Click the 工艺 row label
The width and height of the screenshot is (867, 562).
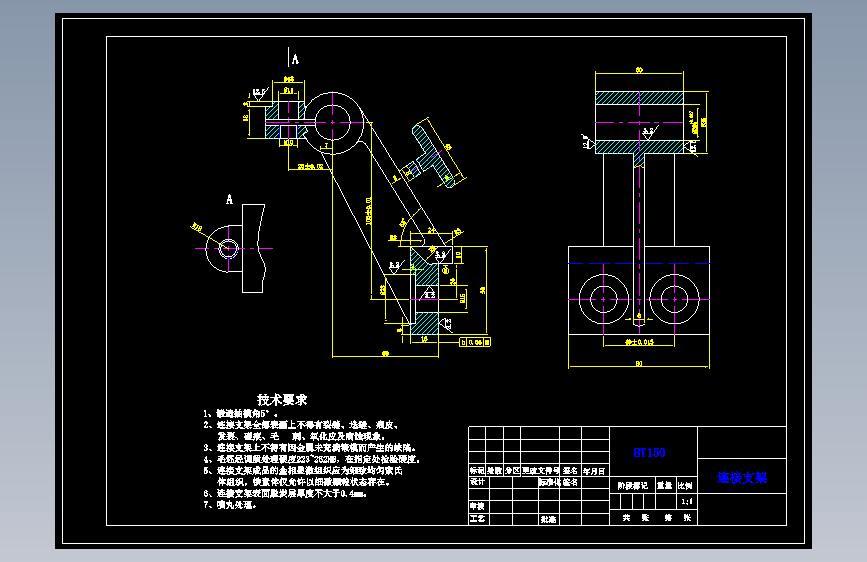[477, 519]
